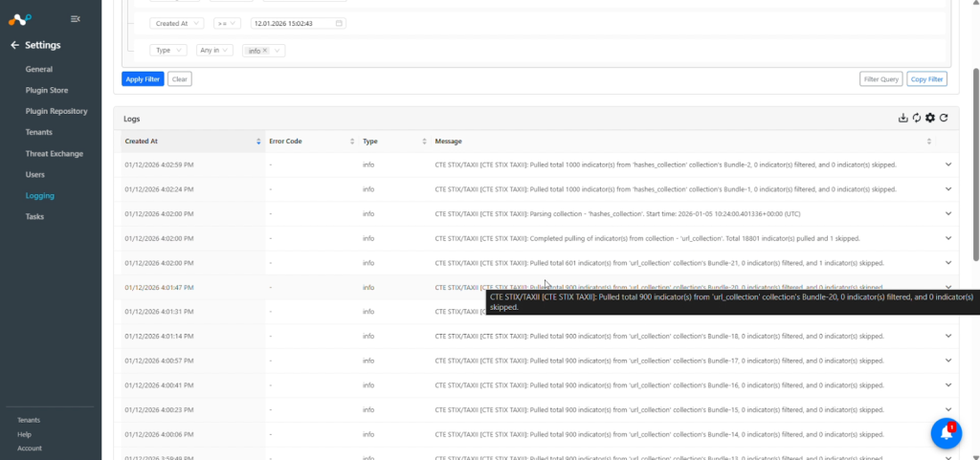Open calendar icon in date field
The width and height of the screenshot is (980, 460).
click(339, 23)
